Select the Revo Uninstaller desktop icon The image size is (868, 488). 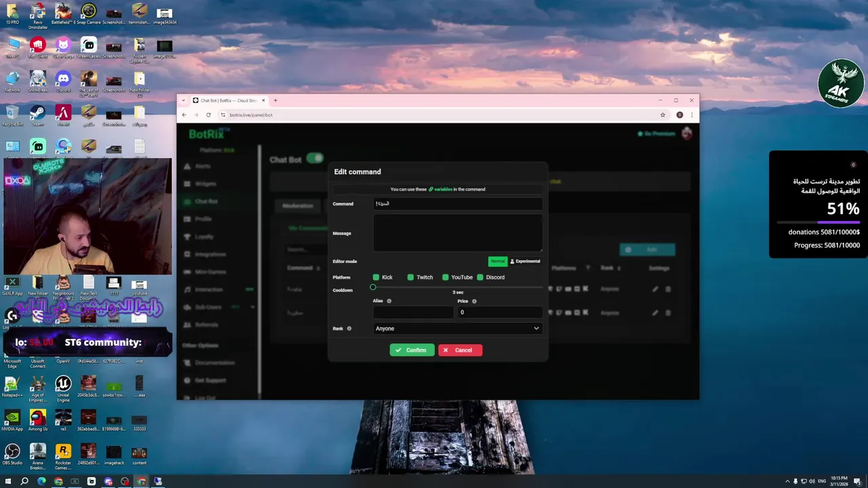coord(38,16)
